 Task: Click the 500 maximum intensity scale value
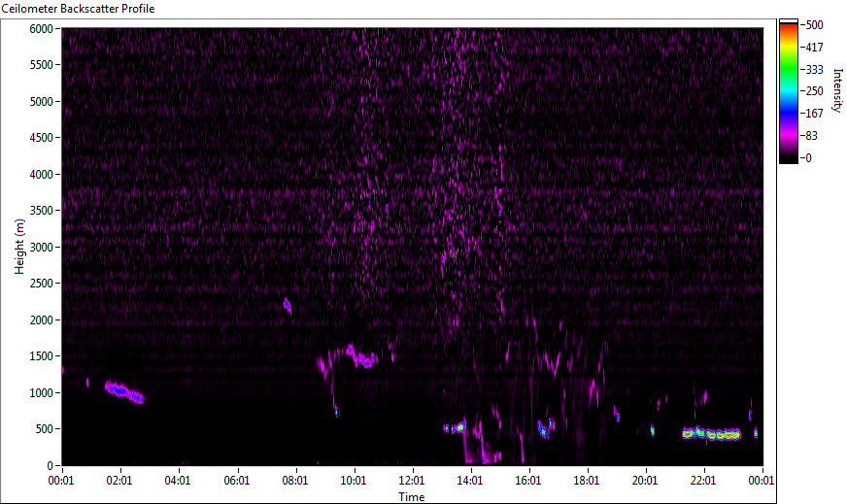(x=814, y=25)
